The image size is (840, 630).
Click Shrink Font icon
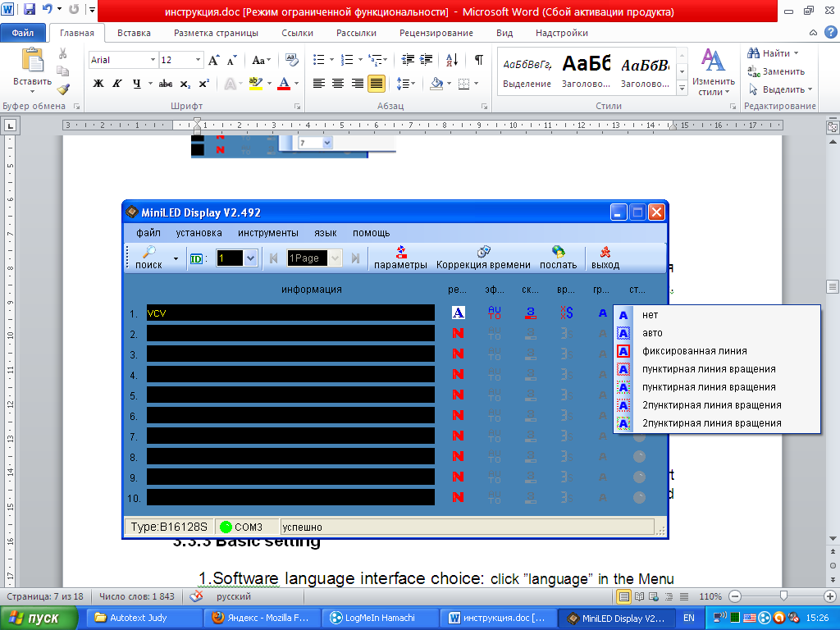tap(231, 60)
